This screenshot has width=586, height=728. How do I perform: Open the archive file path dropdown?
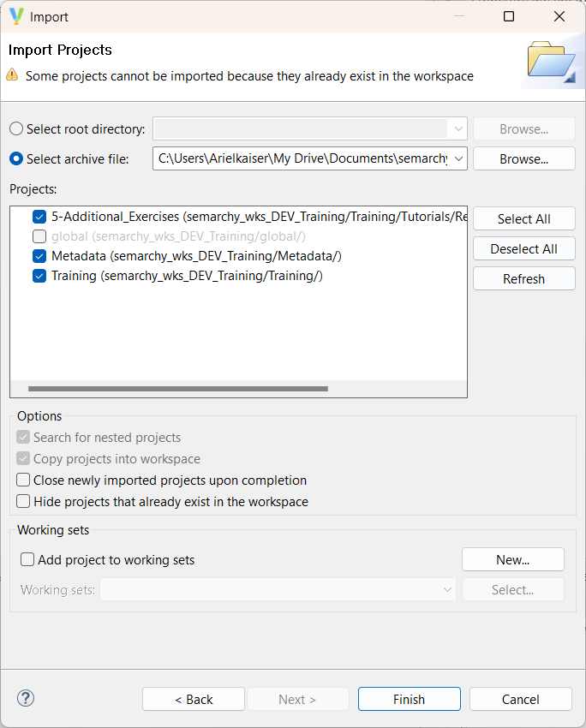coord(457,158)
